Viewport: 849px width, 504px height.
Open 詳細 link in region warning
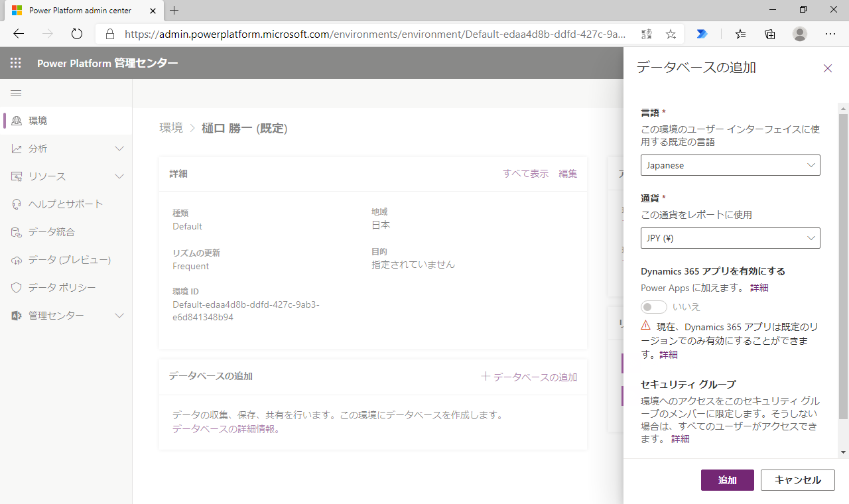669,355
